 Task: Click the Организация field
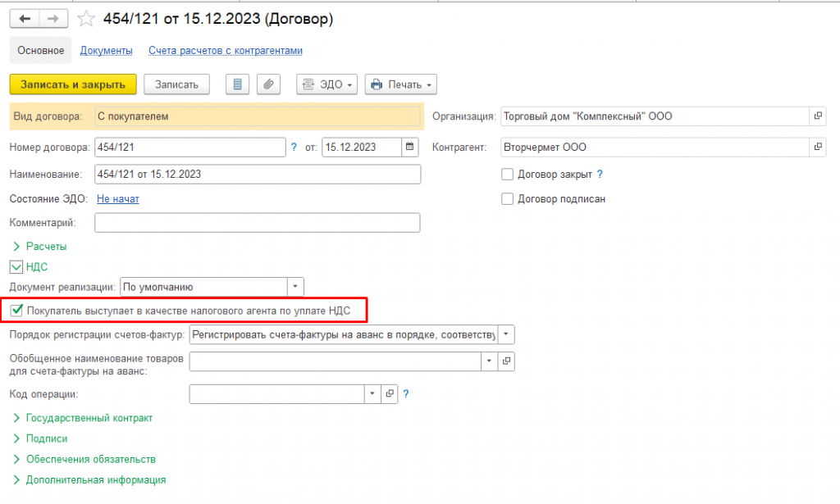pos(655,116)
